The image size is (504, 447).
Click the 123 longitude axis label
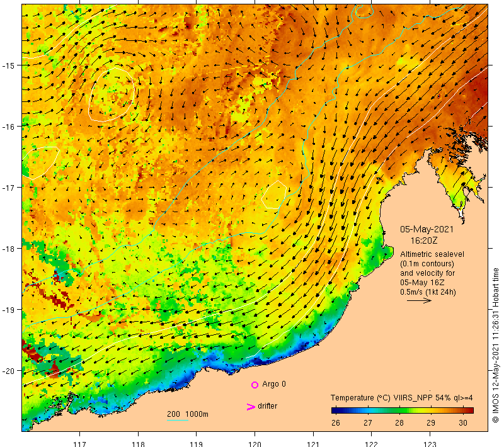[x=430, y=444]
